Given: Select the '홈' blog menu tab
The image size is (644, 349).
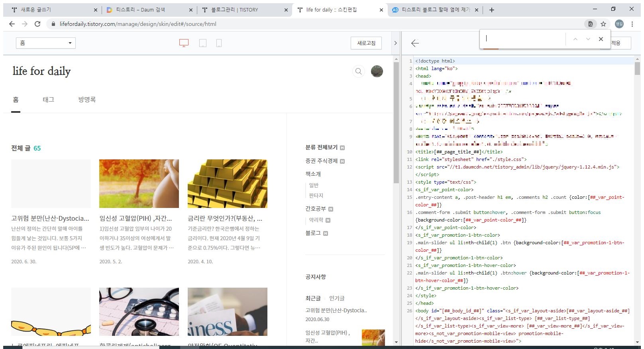Looking at the screenshot, I should pyautogui.click(x=16, y=100).
